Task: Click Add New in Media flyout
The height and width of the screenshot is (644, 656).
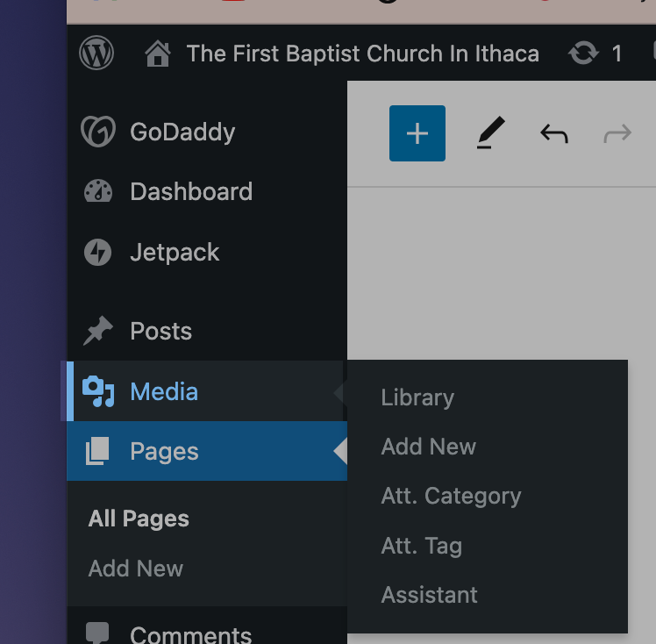Action: click(x=428, y=447)
